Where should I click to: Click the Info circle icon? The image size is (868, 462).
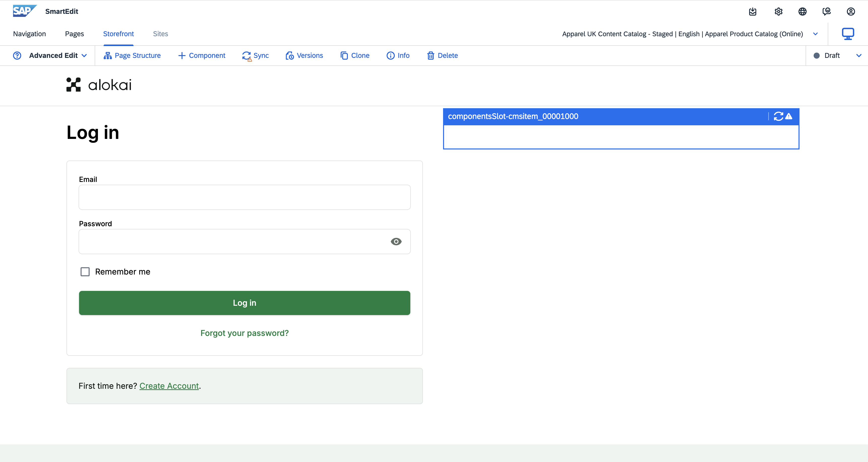[x=390, y=56]
